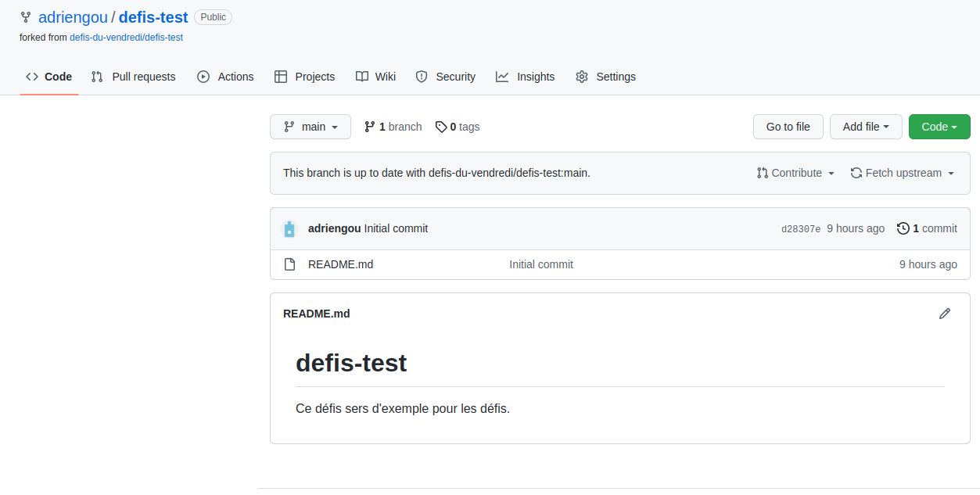This screenshot has height=495, width=980.
Task: Switch to the Pull requests tab
Action: click(134, 77)
